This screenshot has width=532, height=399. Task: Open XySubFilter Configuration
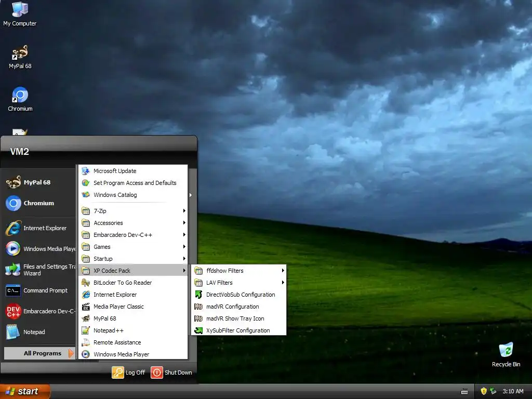click(238, 330)
